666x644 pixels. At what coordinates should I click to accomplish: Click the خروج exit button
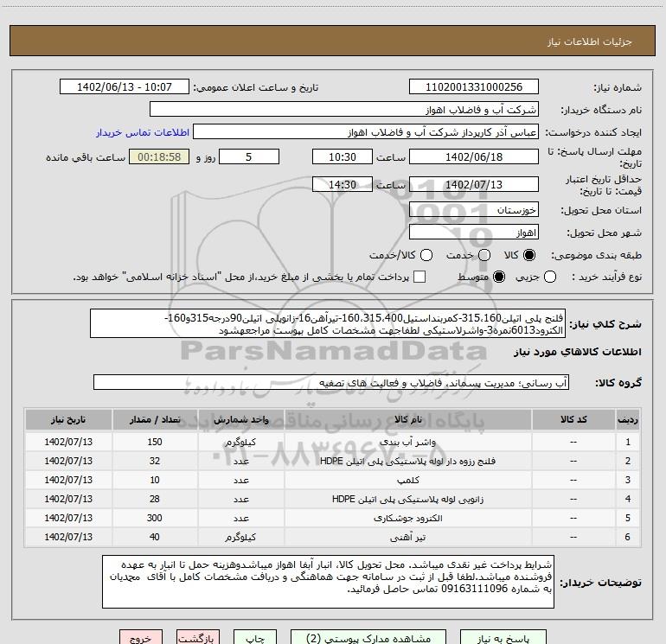point(141,638)
